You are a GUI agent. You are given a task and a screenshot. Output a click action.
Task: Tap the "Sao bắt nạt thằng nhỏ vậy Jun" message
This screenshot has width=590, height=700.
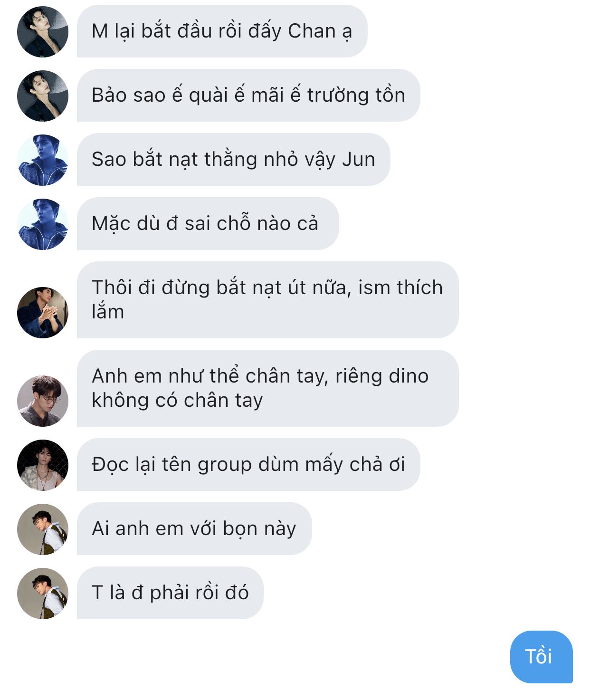[233, 160]
